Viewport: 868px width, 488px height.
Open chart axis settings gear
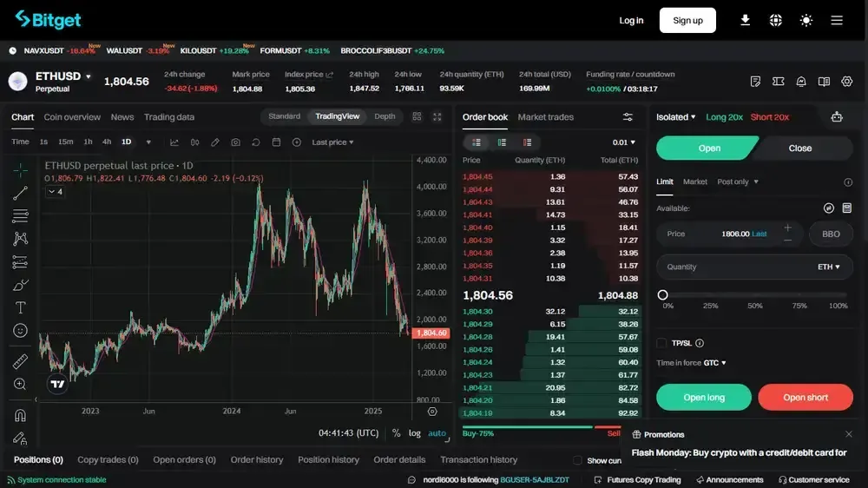tap(432, 412)
